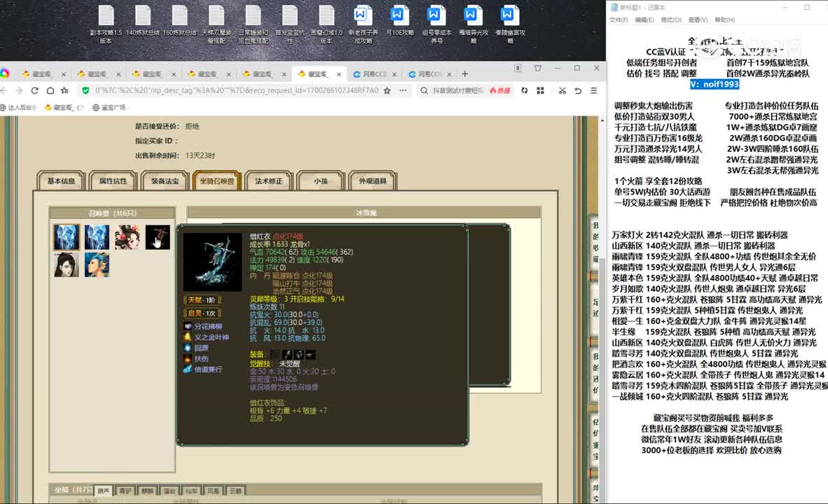This screenshot has height=504, width=828.
Task: Click highlighted text V: noif1993 in Notepad
Action: point(715,85)
